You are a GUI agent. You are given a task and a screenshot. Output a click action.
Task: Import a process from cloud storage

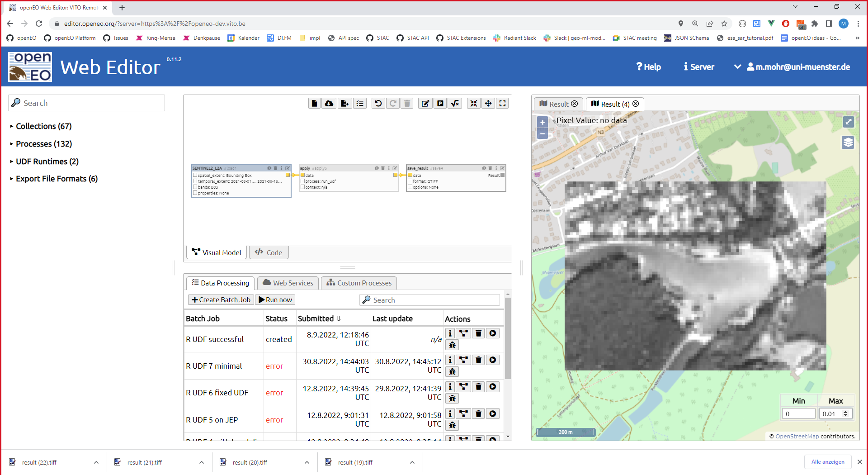click(x=329, y=103)
